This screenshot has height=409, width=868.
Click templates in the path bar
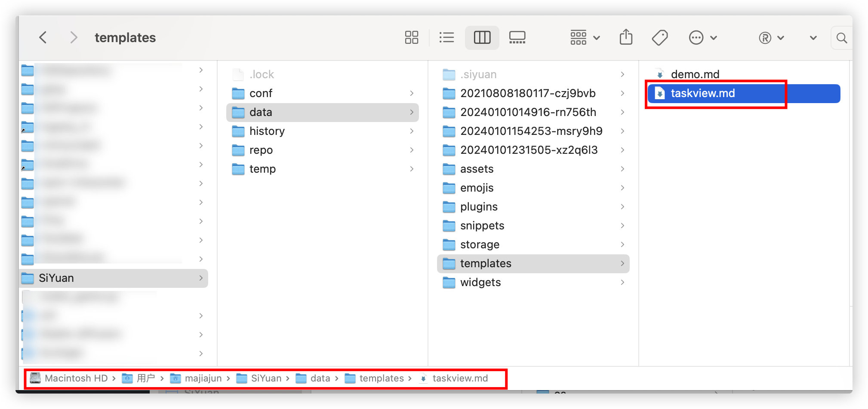tap(374, 378)
